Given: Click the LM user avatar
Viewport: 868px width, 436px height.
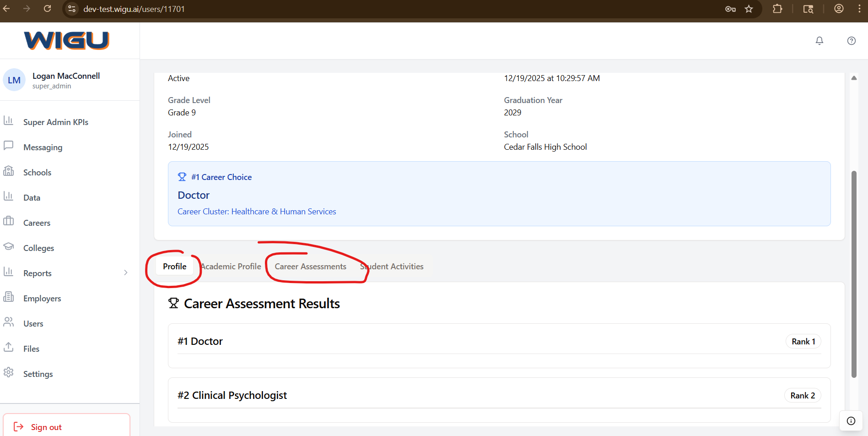Looking at the screenshot, I should click(x=14, y=80).
